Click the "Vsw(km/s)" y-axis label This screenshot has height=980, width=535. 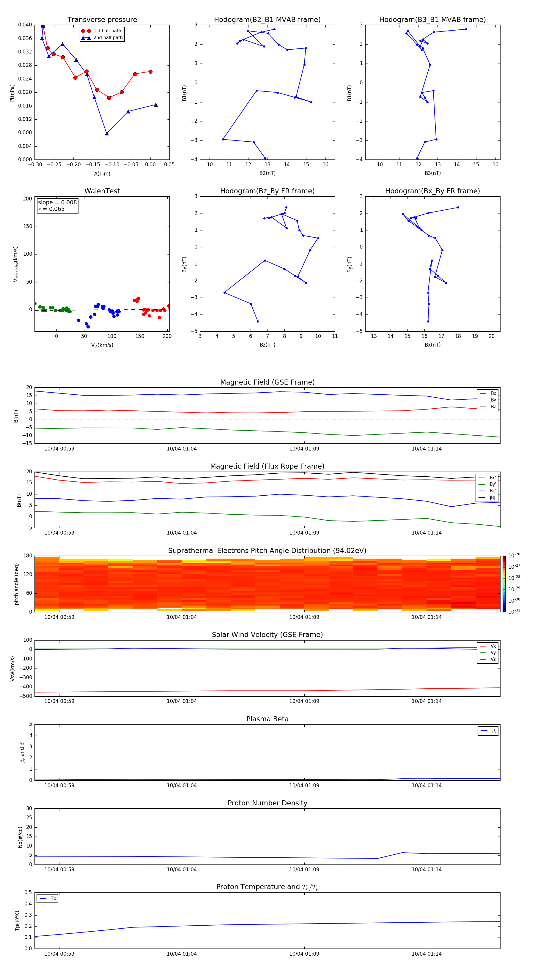(12, 668)
